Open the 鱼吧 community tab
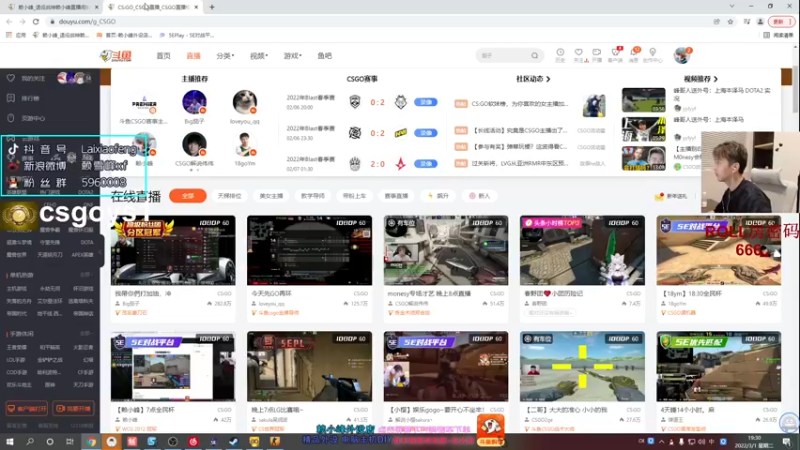800x450 pixels. pyautogui.click(x=324, y=56)
